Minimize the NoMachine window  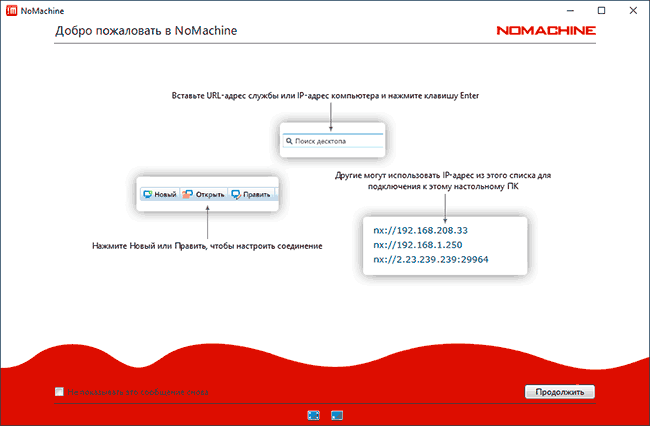click(x=570, y=10)
